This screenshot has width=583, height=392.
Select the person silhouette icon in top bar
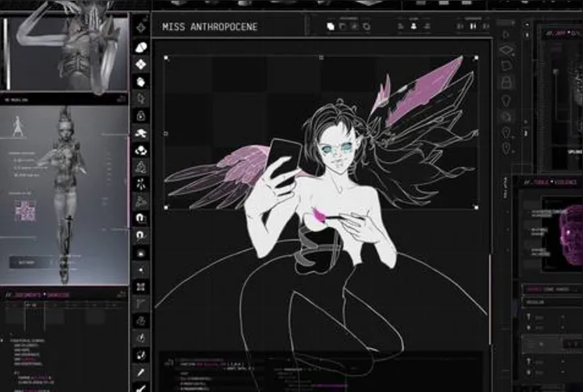(x=414, y=27)
